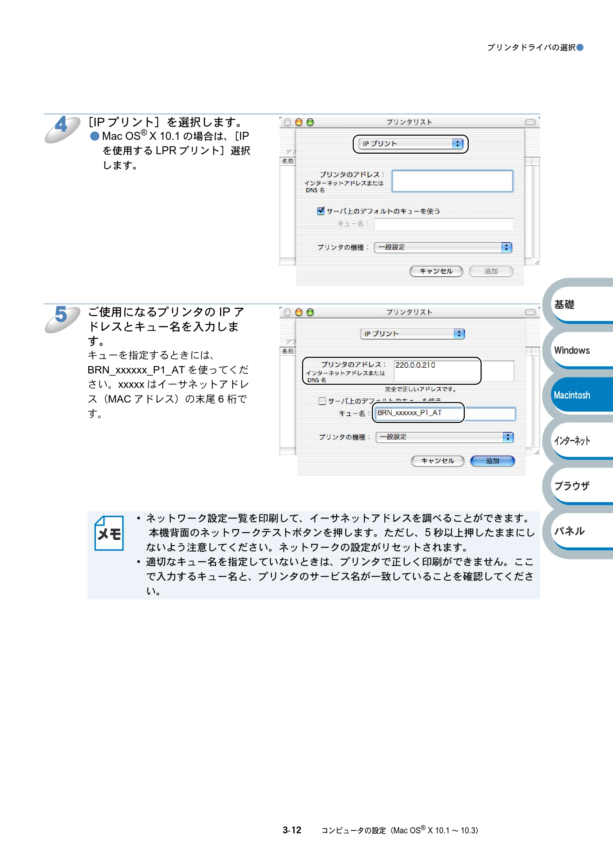Click queue name field BRN_xxxxxx_P1_AT
Image resolution: width=613 pixels, height=868 pixels.
click(445, 413)
